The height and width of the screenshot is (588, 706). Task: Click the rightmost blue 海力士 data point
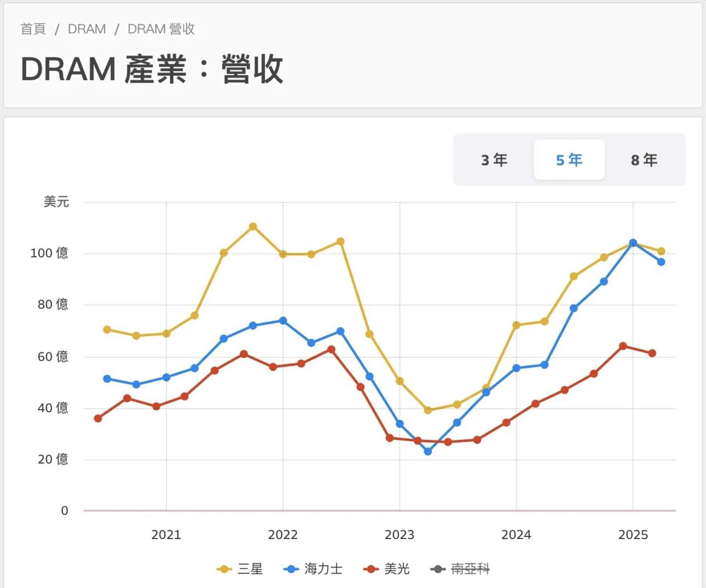coord(661,262)
